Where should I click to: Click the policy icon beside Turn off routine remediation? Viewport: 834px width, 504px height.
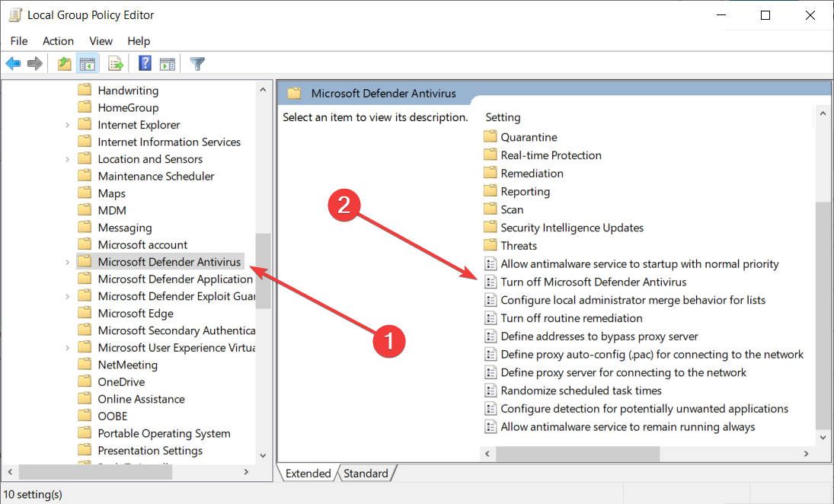(490, 318)
